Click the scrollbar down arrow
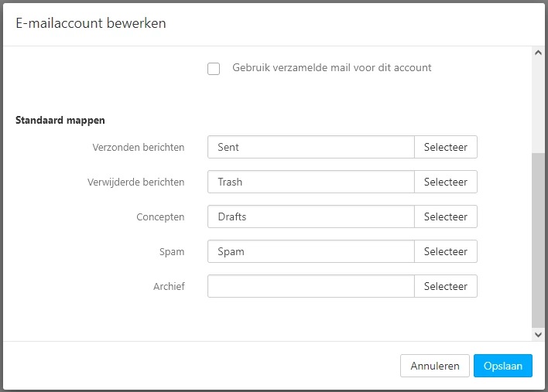548x392 pixels. point(539,334)
